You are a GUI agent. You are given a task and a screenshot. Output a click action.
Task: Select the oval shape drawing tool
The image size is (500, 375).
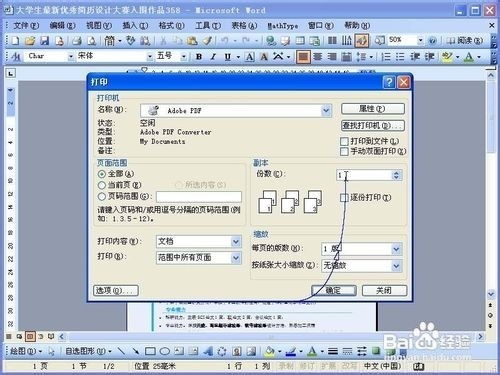click(x=165, y=351)
